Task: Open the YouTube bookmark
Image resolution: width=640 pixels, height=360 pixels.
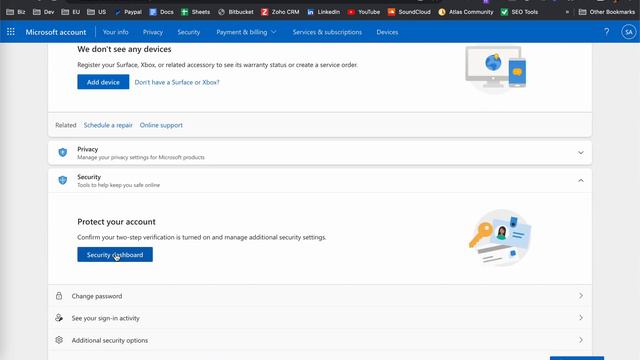Action: [x=364, y=12]
